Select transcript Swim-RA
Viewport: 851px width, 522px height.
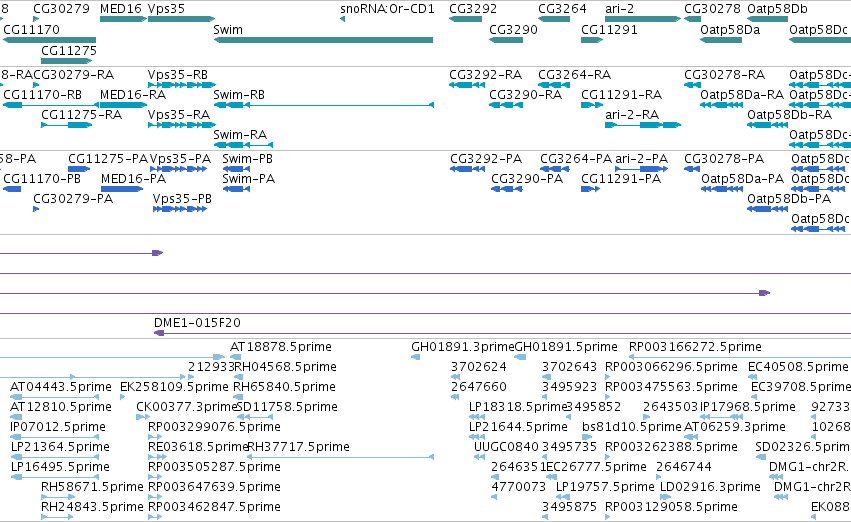tap(243, 145)
